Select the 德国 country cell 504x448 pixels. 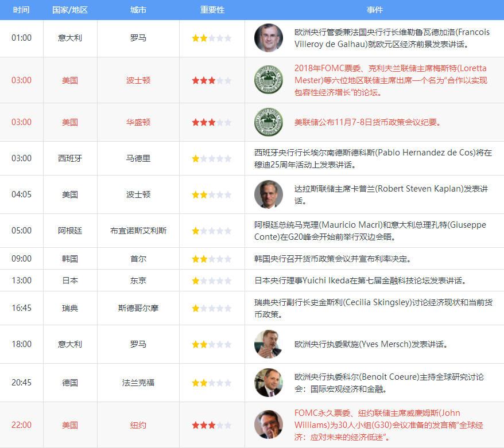tap(70, 383)
